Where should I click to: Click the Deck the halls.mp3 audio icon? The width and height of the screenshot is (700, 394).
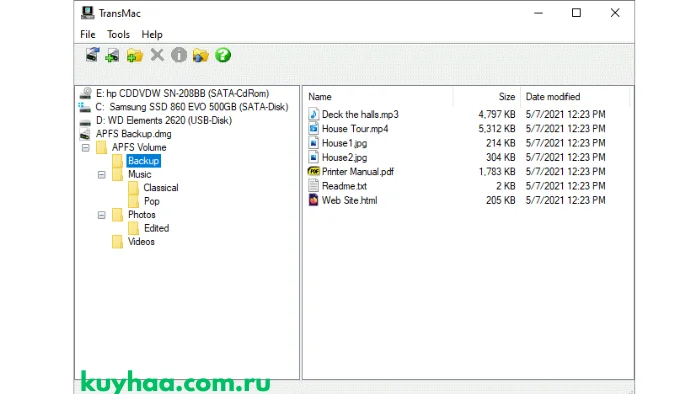pos(314,114)
